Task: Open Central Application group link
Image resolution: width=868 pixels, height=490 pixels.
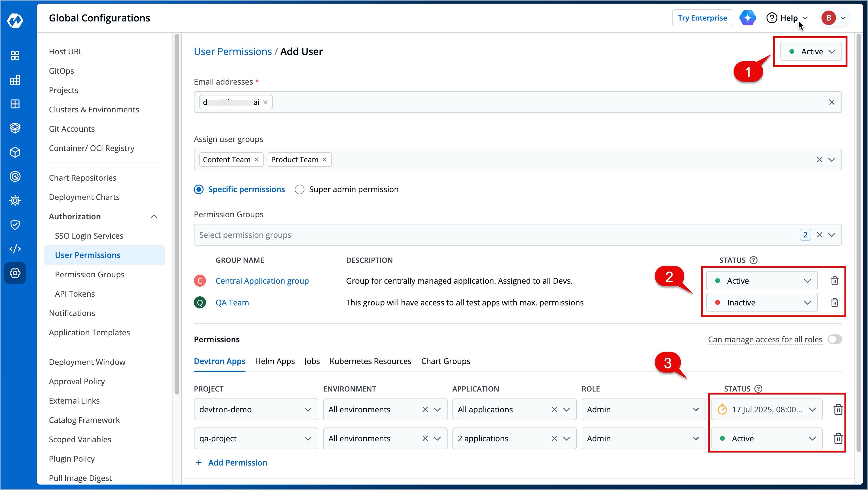Action: pos(262,281)
